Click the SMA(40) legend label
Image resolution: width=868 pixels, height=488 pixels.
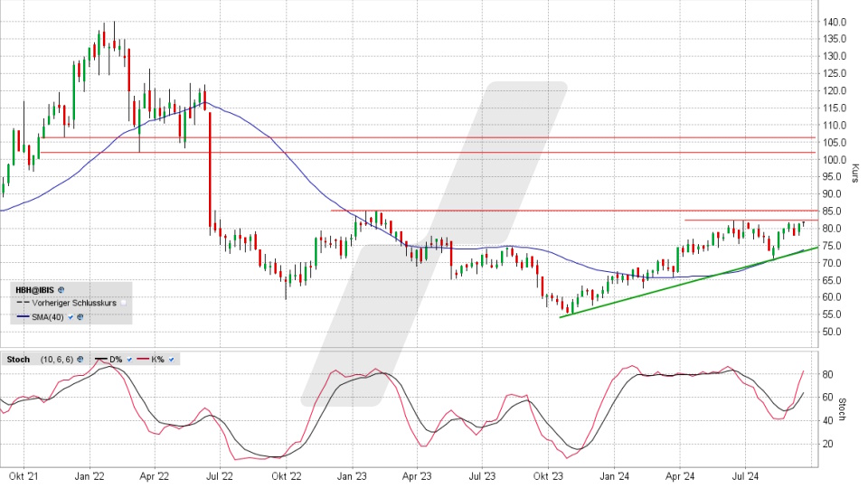pos(48,317)
